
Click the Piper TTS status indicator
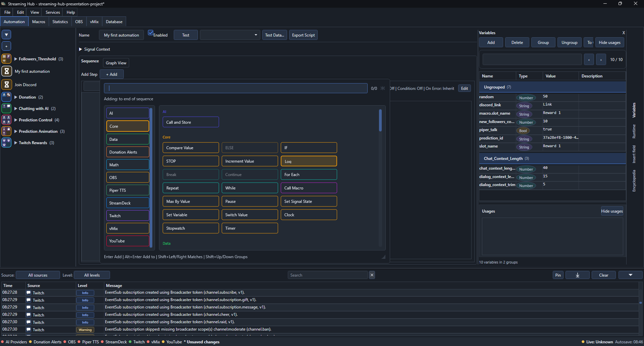coord(88,342)
